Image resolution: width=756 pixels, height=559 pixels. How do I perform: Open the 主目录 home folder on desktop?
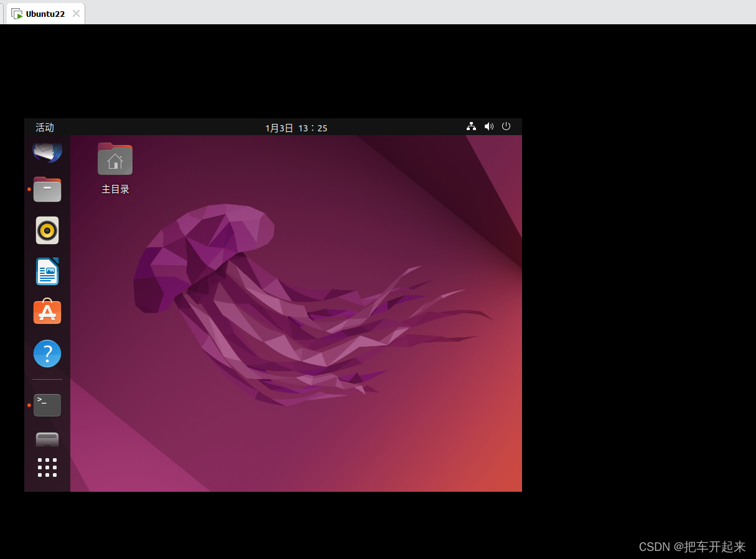[114, 159]
